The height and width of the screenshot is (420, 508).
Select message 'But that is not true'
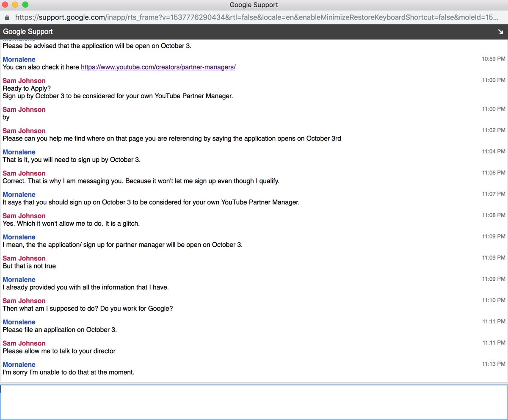tap(29, 266)
